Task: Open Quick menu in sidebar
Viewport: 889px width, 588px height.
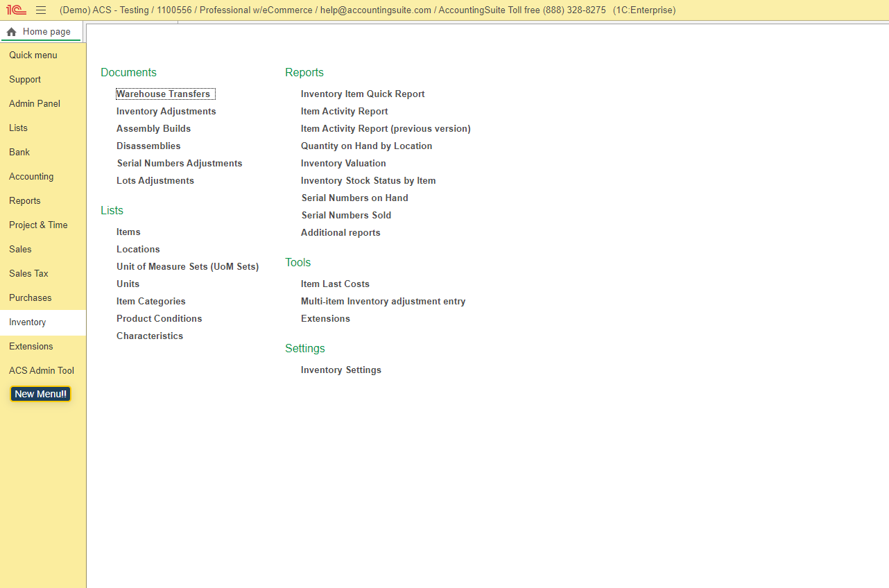Action: 43,55
